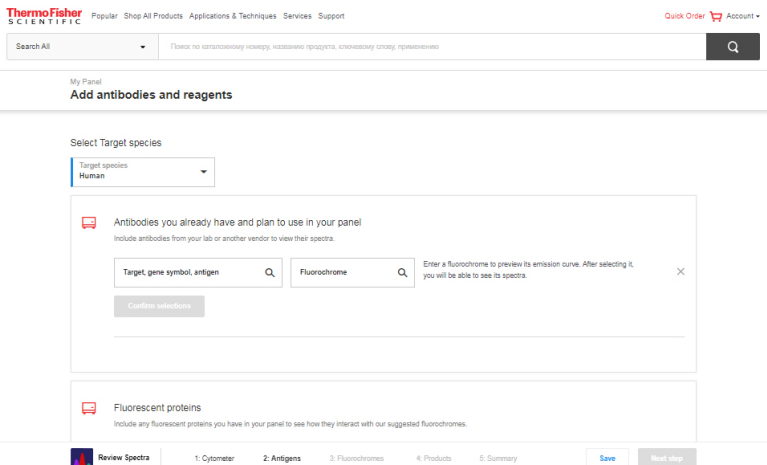Open Shop All Products menu
This screenshot has height=465, width=767.
(x=153, y=16)
